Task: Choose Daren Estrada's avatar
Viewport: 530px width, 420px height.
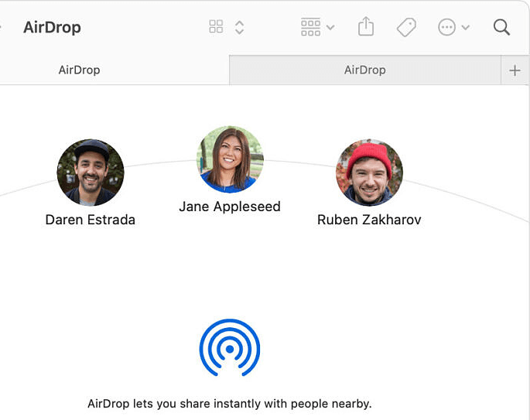Action: coord(91,172)
